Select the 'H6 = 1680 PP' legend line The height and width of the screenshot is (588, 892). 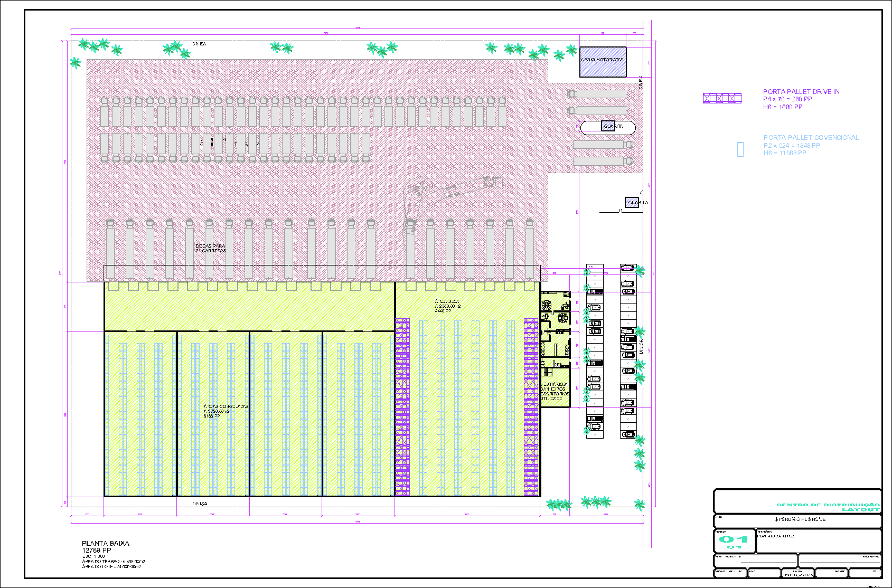pyautogui.click(x=782, y=107)
